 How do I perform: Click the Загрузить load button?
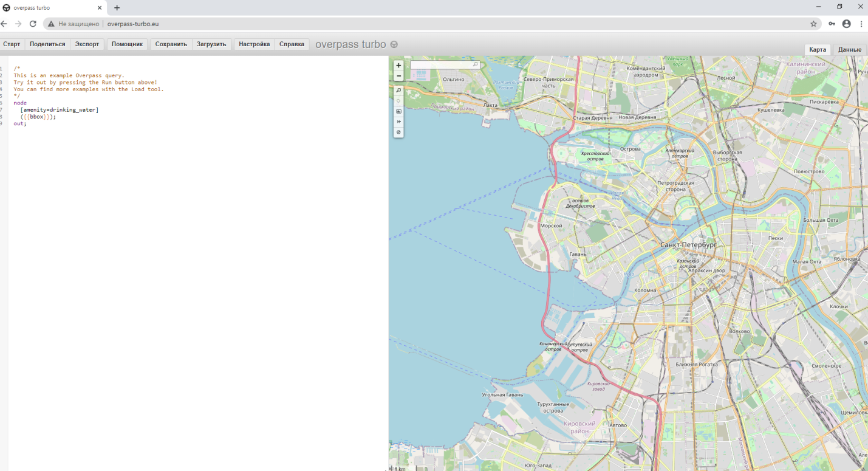[x=211, y=44]
